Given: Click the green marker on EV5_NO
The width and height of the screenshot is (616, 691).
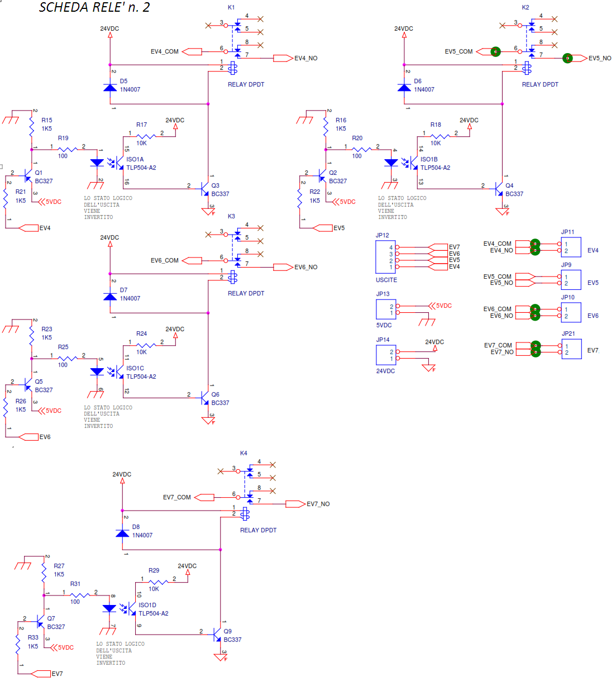Looking at the screenshot, I should (567, 58).
